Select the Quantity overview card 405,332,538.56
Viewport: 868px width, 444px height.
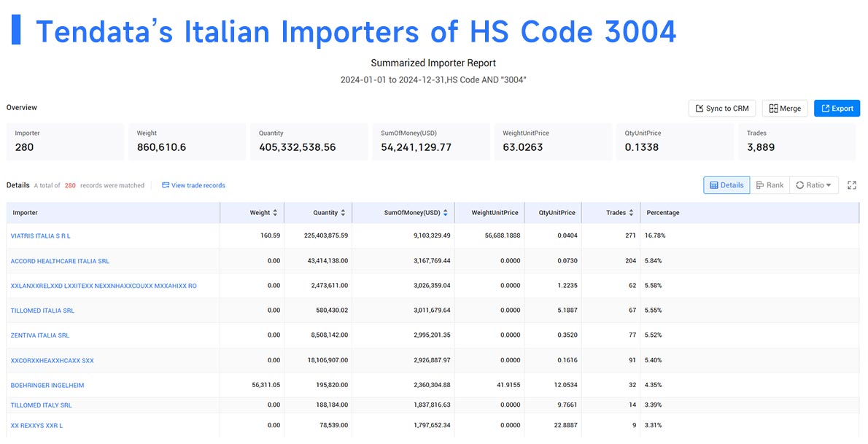click(309, 141)
